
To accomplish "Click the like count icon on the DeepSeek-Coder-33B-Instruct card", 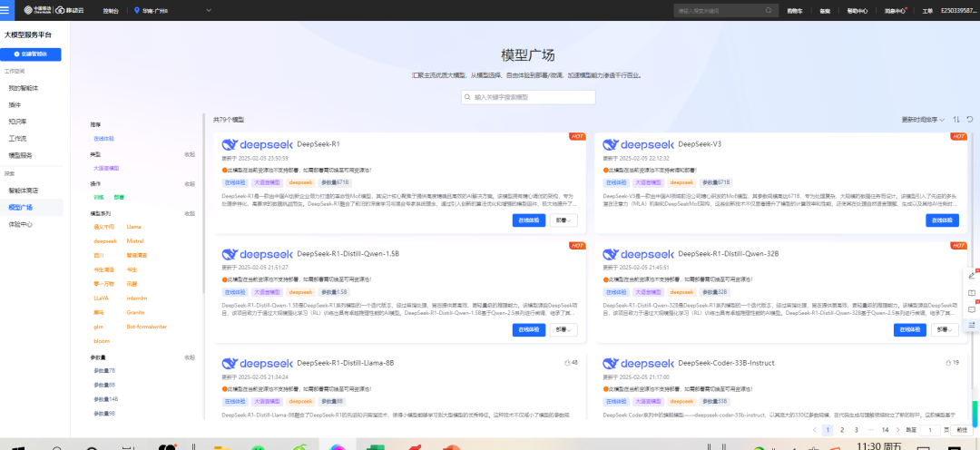I will click(949, 363).
